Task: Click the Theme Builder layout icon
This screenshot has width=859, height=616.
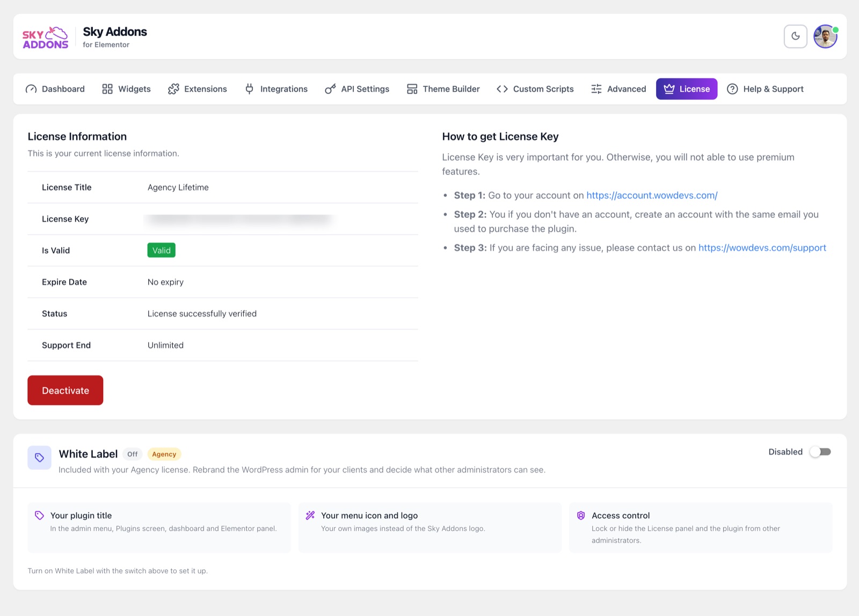Action: tap(412, 89)
